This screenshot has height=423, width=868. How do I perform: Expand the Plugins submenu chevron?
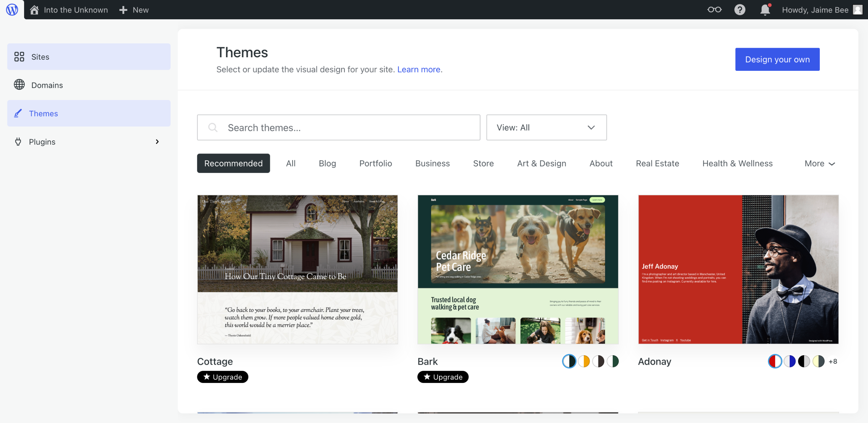[x=157, y=142]
